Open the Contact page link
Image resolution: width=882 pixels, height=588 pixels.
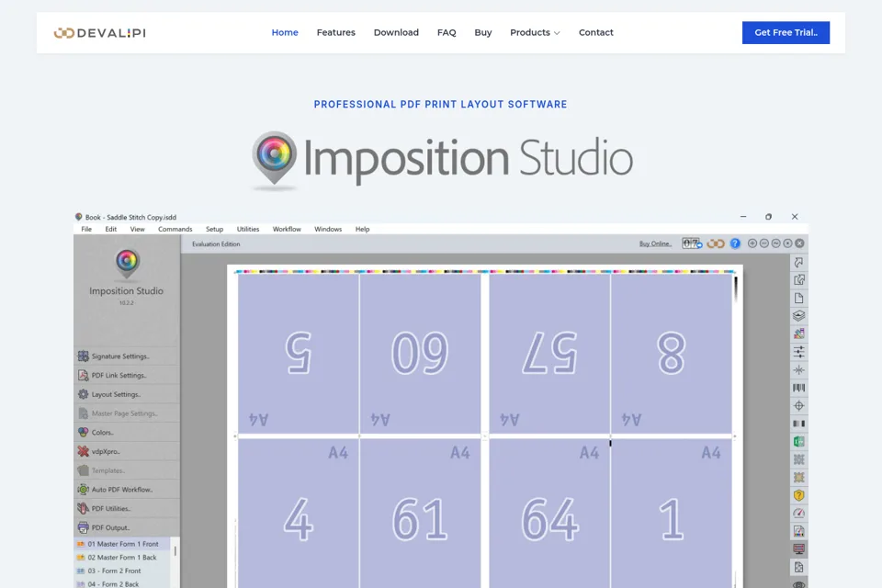(x=595, y=33)
